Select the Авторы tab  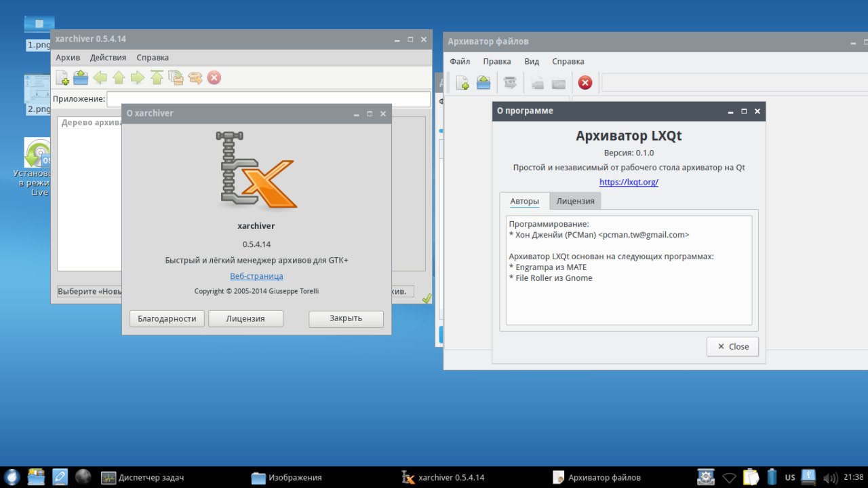point(525,201)
